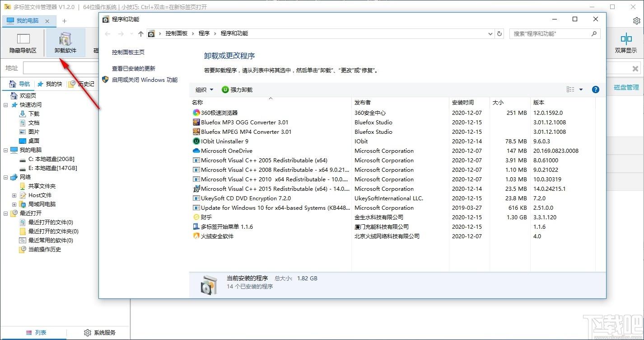Image resolution: width=644 pixels, height=340 pixels.
Task: Select Bluefox MPEG MP4 Converter 3.01
Action: (x=393, y=132)
